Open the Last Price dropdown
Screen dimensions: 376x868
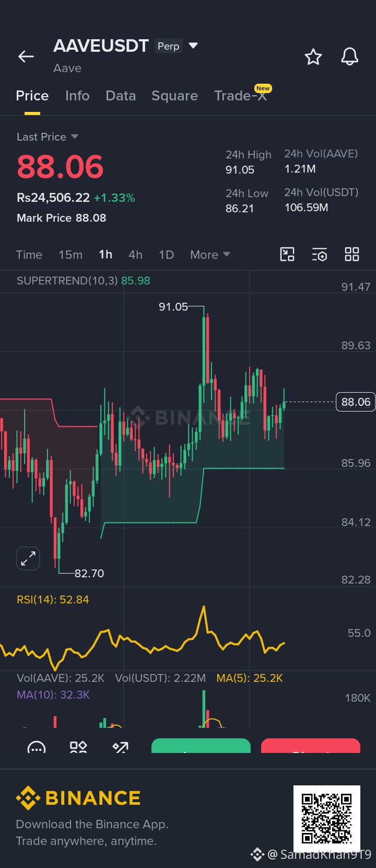[47, 137]
